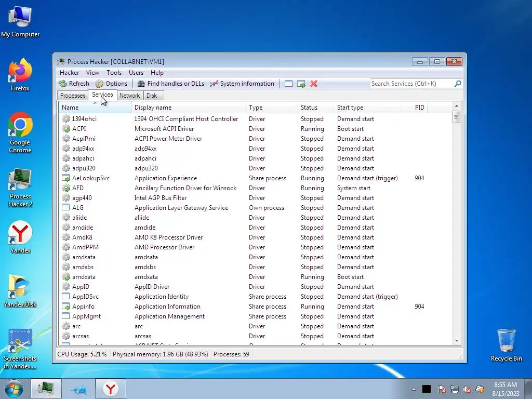Click the Appinfo running service icon
Image resolution: width=532 pixels, height=399 pixels.
pos(66,307)
